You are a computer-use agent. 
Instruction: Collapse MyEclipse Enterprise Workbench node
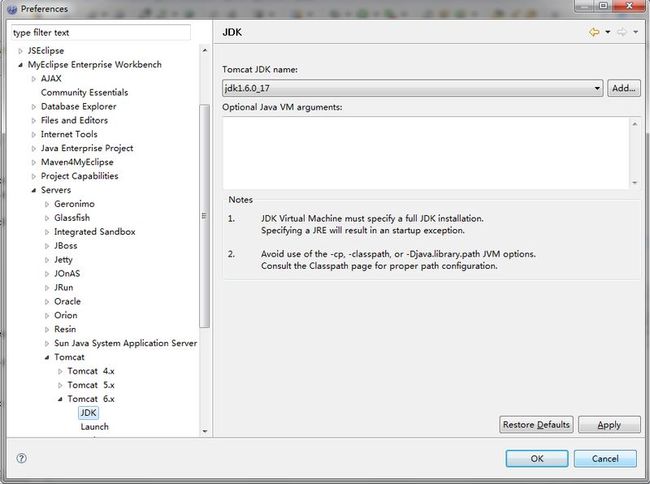point(20,65)
